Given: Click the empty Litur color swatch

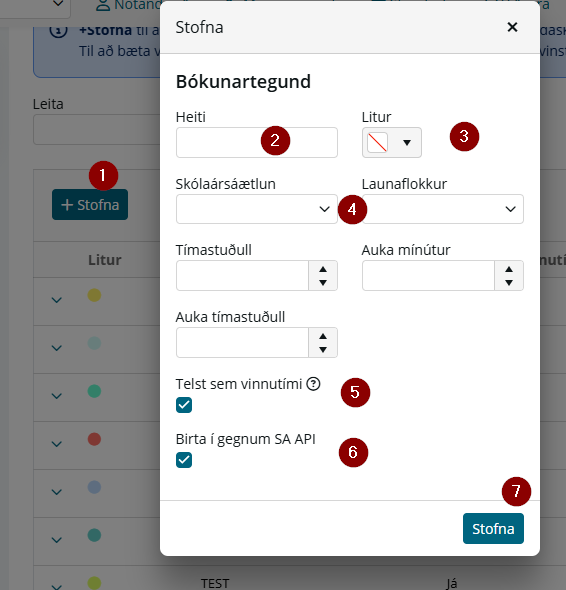Looking at the screenshot, I should [377, 143].
